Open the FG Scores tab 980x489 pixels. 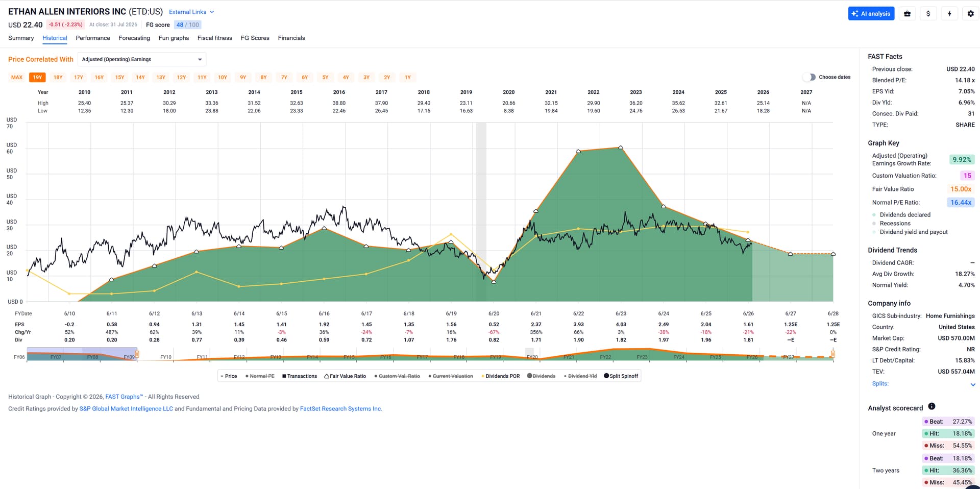[255, 38]
